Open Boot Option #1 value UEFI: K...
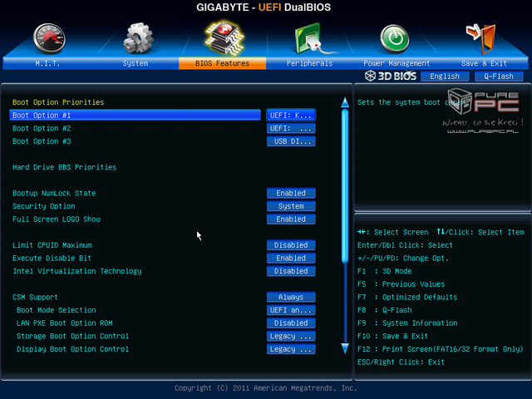 (291, 116)
